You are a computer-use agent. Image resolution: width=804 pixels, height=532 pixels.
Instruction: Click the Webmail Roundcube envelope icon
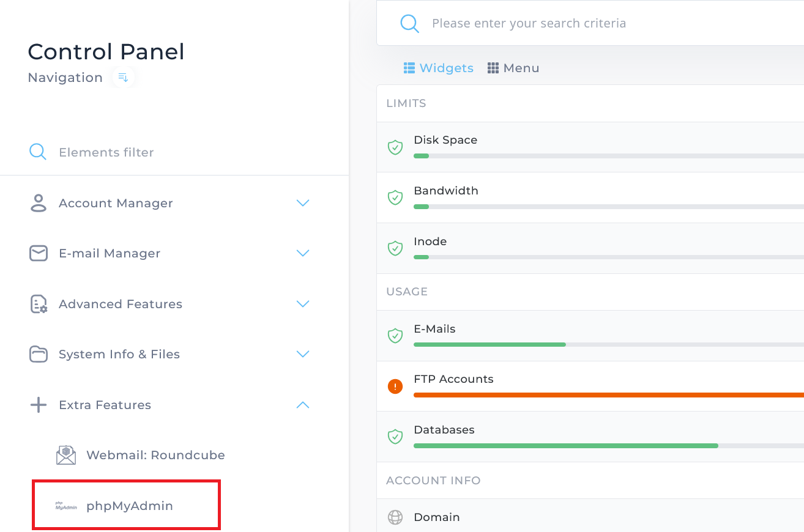point(66,455)
